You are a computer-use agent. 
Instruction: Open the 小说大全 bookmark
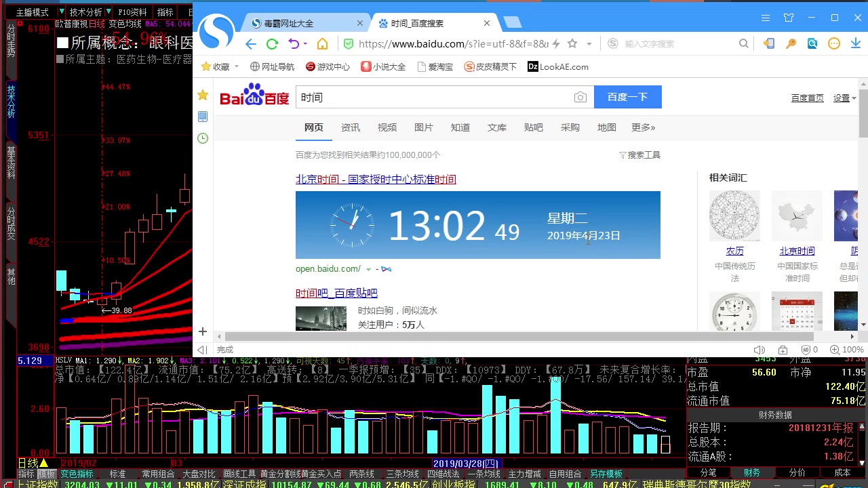384,66
